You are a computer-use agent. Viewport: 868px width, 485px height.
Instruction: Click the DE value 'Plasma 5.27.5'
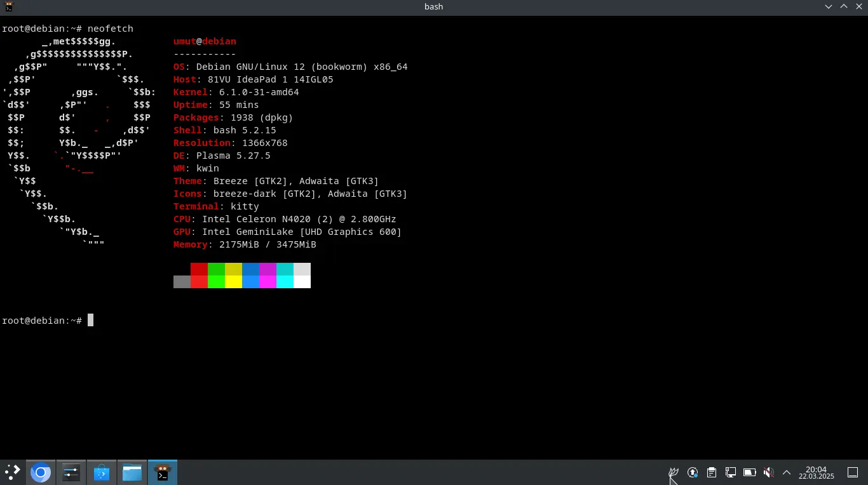click(x=233, y=156)
